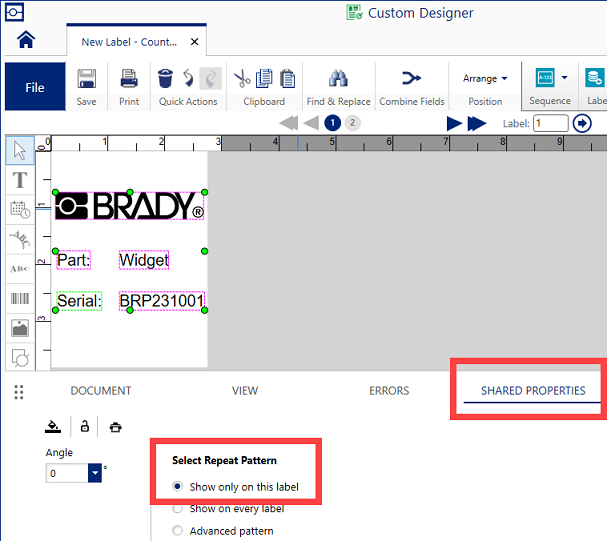This screenshot has width=607, height=541.
Task: Open the Arrange dropdown
Action: 485,78
